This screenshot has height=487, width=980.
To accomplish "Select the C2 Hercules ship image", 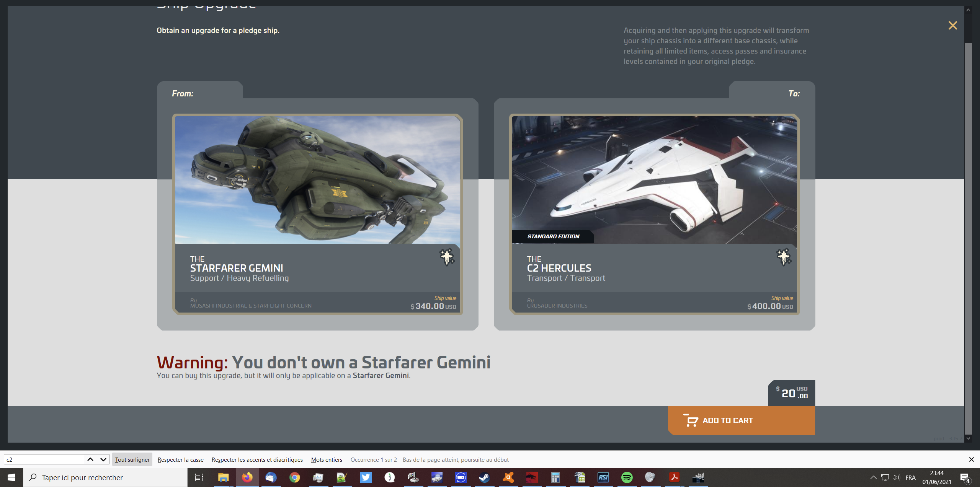I will pyautogui.click(x=654, y=180).
